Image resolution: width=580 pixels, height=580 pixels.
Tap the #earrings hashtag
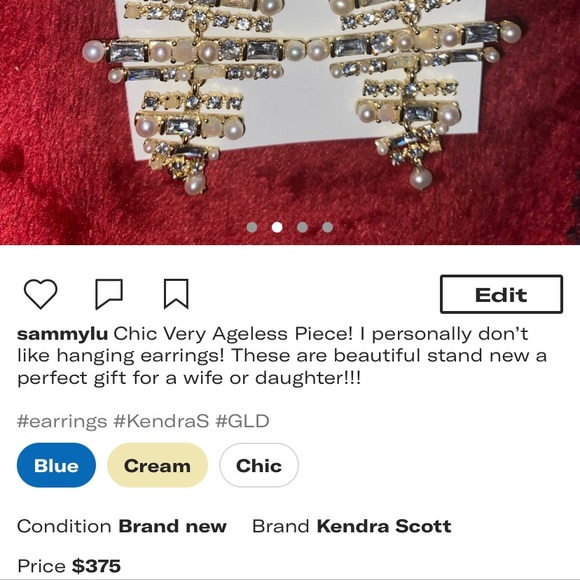tap(62, 422)
